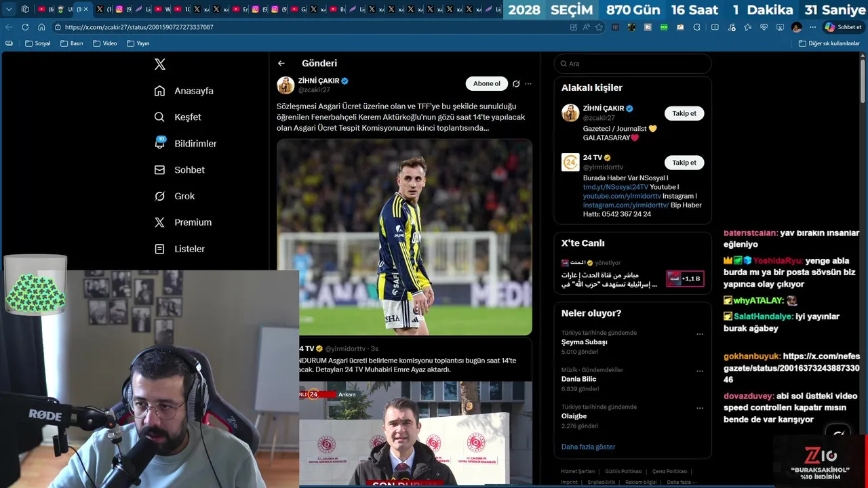
Task: Click the Sohbet et Copilot button
Action: pyautogui.click(x=843, y=27)
